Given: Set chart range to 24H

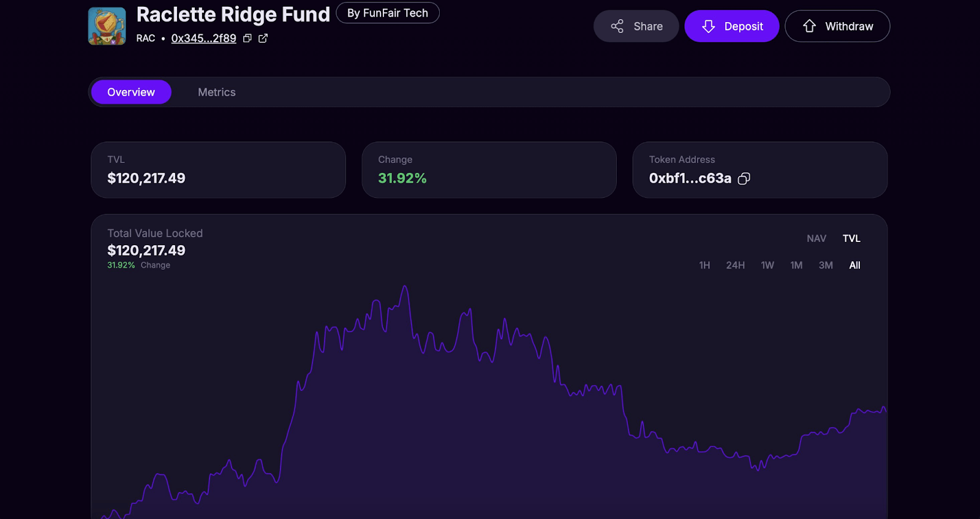Looking at the screenshot, I should tap(736, 265).
